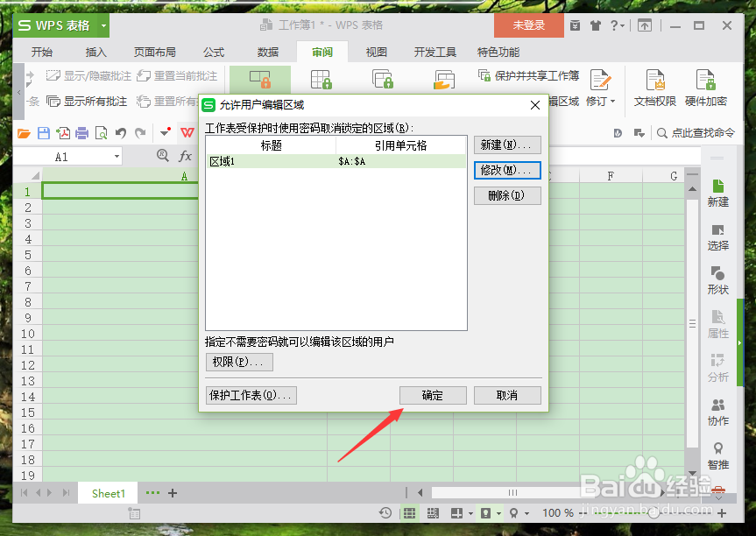Switch to page break preview in status bar
Screen dimensions: 756x536
(433, 512)
